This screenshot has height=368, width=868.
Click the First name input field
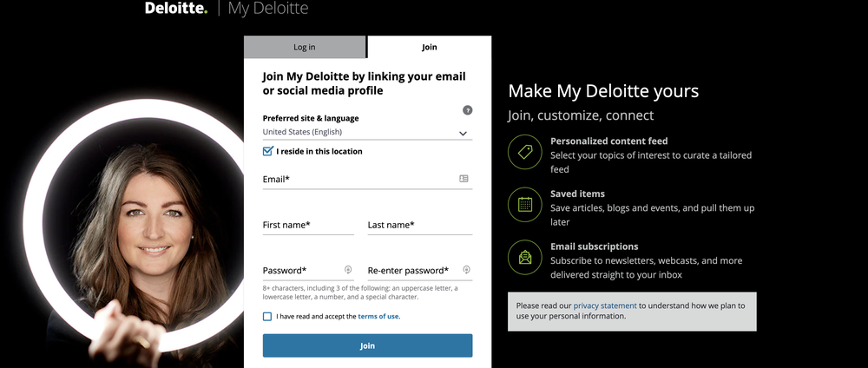tap(308, 226)
